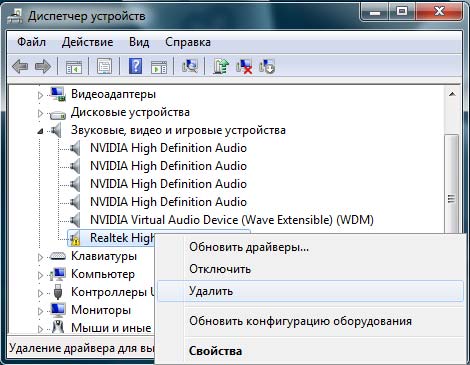This screenshot has width=470, height=365.
Task: Expand the Клавиатуры tree node
Action: pos(40,257)
